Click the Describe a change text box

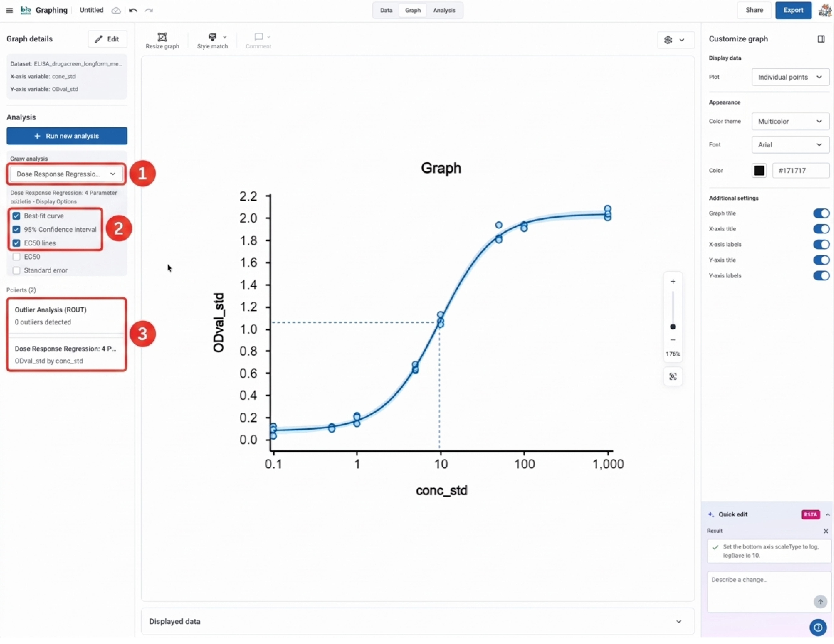tap(769, 592)
